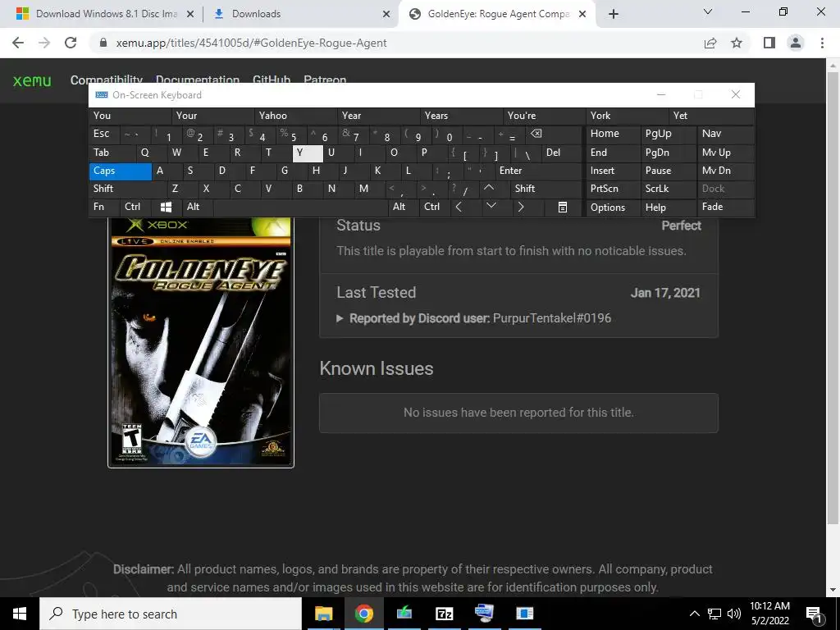Click the left arrow key on keyboard

point(459,207)
